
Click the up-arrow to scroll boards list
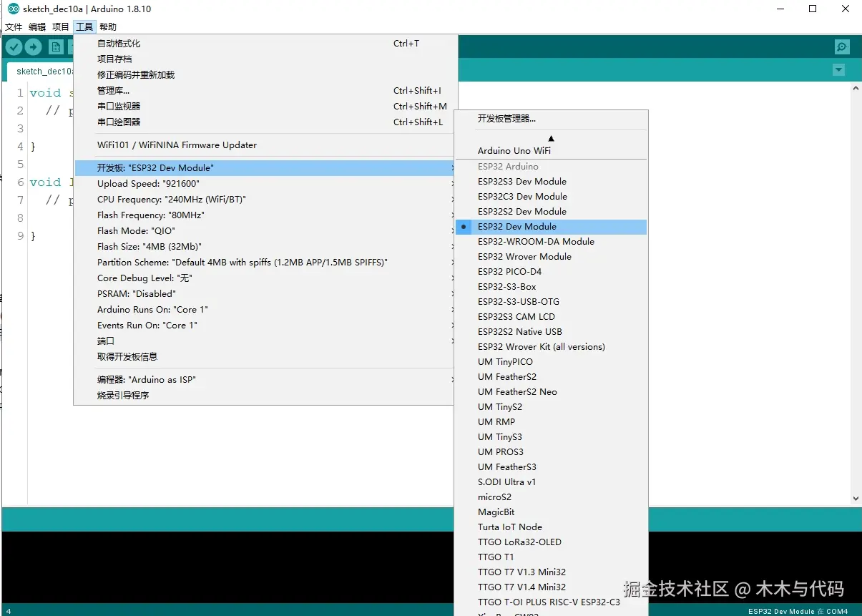click(x=551, y=138)
